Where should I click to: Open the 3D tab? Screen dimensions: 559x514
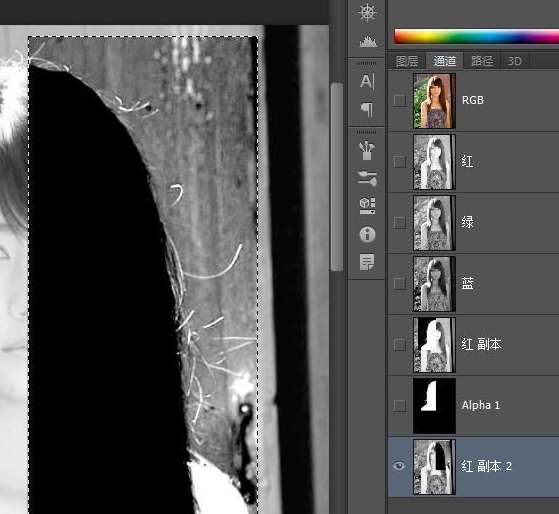514,61
